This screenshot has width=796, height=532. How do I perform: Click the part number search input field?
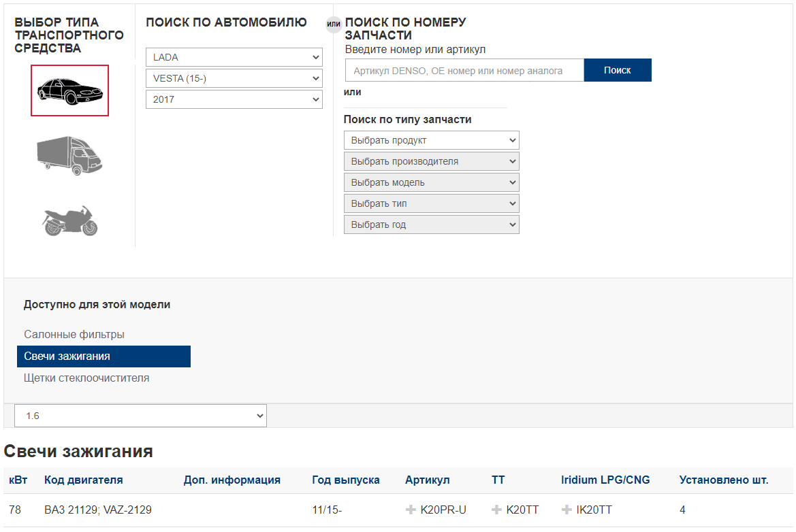[x=464, y=71]
